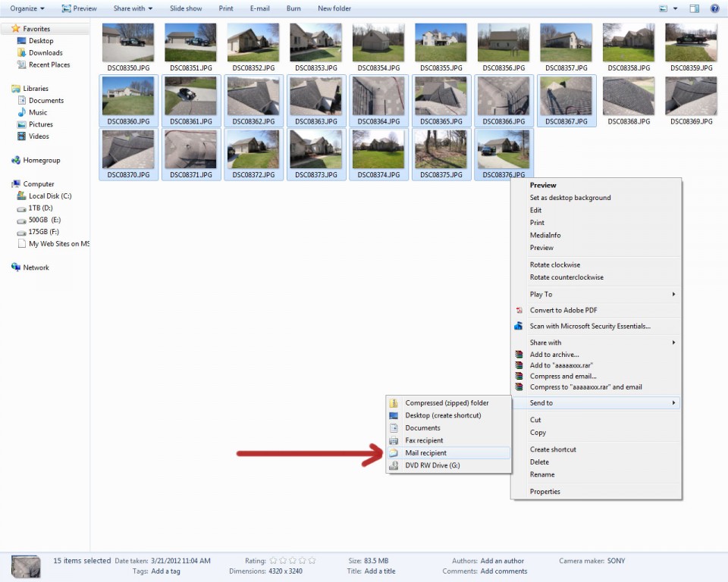Click the Mail recipient icon in Send to submenu
Image resolution: width=728 pixels, height=582 pixels.
pos(393,453)
